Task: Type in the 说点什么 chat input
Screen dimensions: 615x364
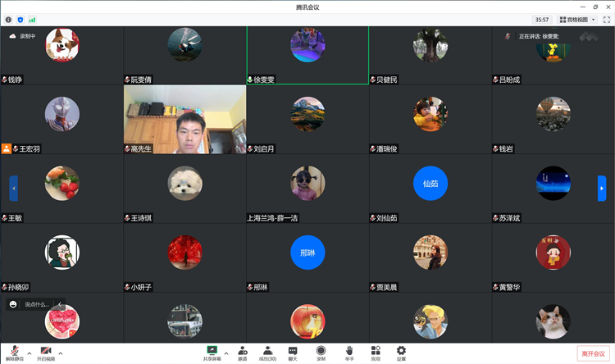Action: [x=37, y=304]
